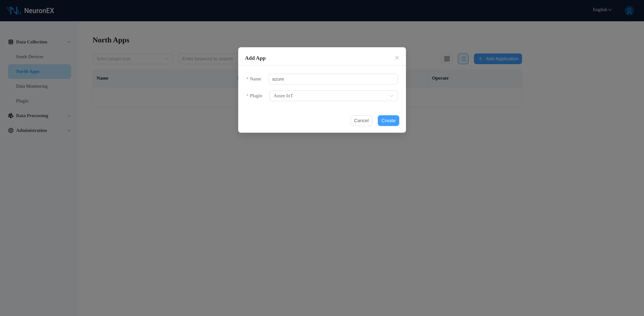Expand the Azure IoT plugin selector

point(391,96)
